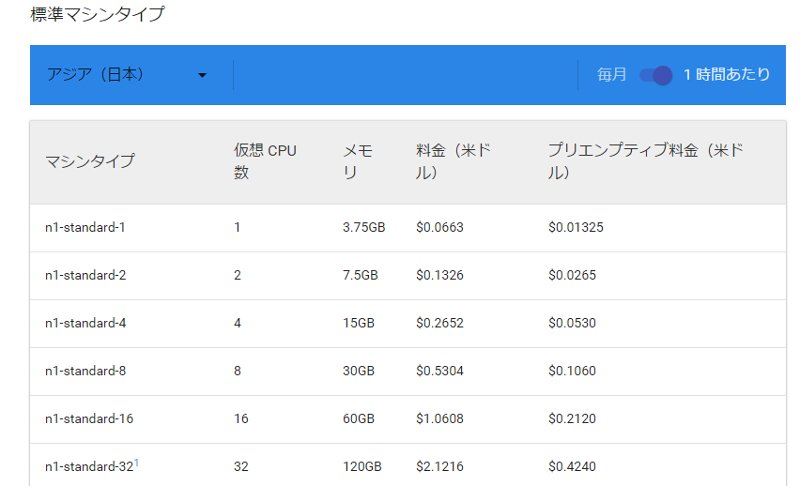Toggle the monthly/hourly pricing switch
This screenshot has width=800, height=486.
point(656,75)
